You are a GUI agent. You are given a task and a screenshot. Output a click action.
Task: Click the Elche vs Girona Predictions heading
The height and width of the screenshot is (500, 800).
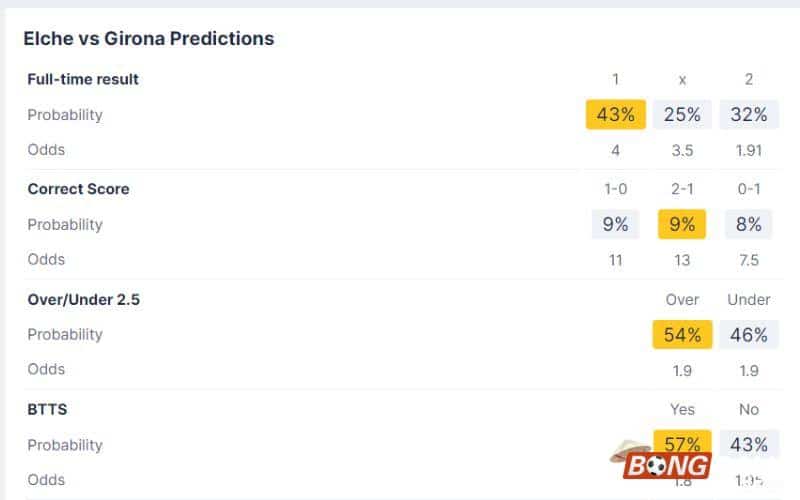point(149,39)
